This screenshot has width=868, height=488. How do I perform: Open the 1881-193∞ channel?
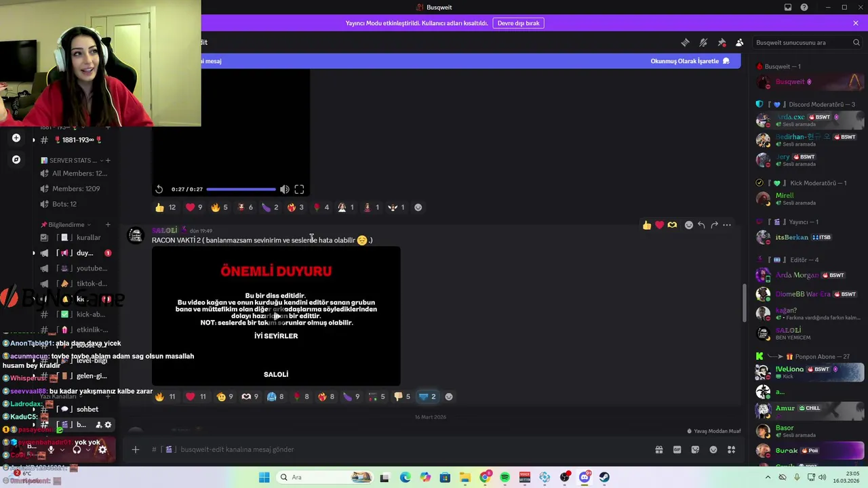pos(76,140)
